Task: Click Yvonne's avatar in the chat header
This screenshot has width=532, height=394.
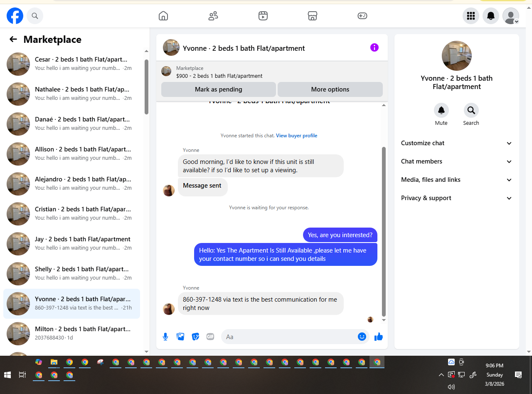Action: [x=171, y=47]
